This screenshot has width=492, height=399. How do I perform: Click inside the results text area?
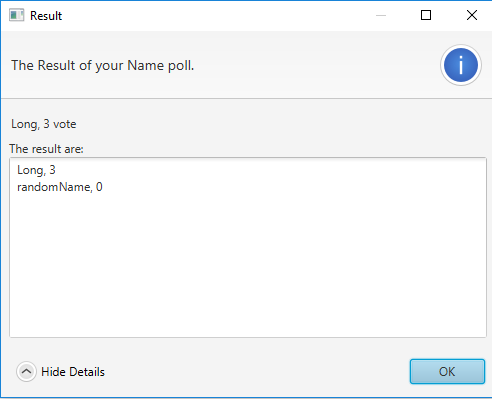[x=248, y=247]
